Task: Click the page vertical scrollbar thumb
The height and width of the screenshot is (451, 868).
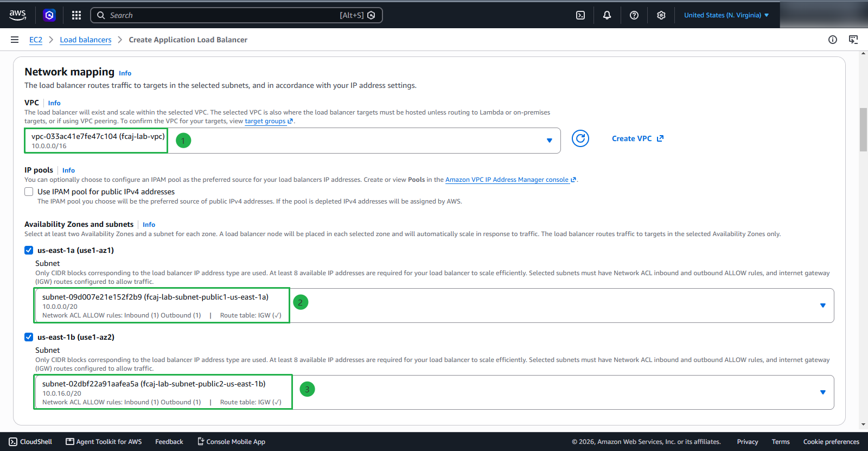Action: coord(864,130)
